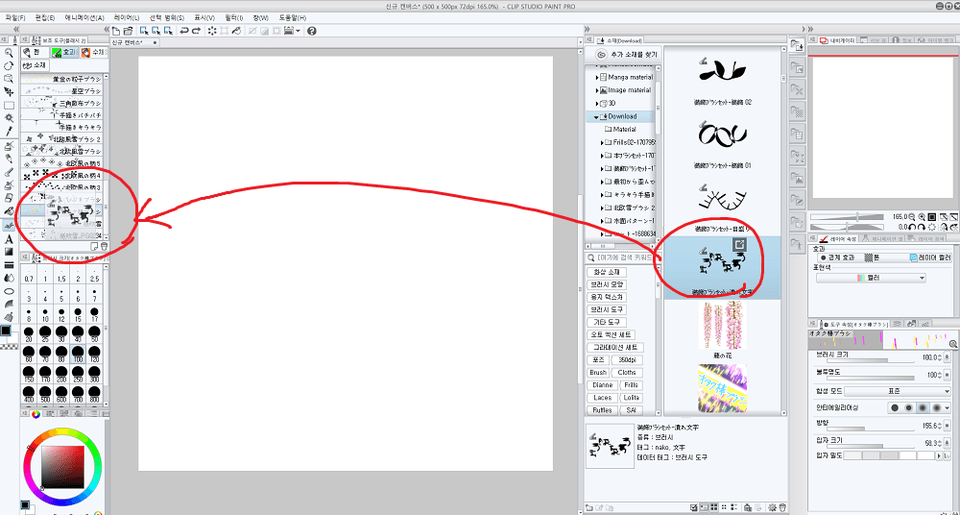Image resolution: width=960 pixels, height=515 pixels.
Task: Select brush size 800 preset
Action: 94,394
